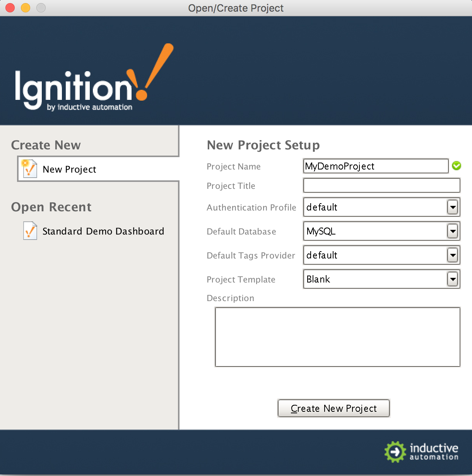
Task: Click default value in Tags Provider box
Action: (322, 255)
